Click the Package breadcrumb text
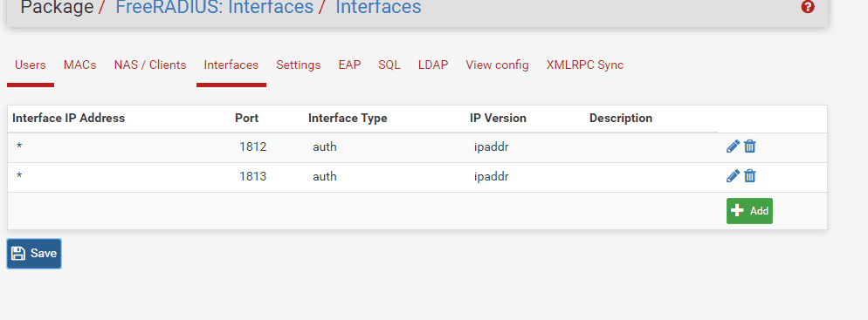This screenshot has width=868, height=320. [57, 8]
